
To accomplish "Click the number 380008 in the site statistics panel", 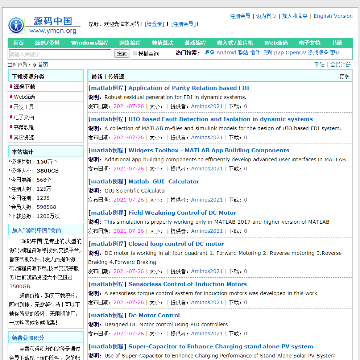I will (x=47, y=171).
